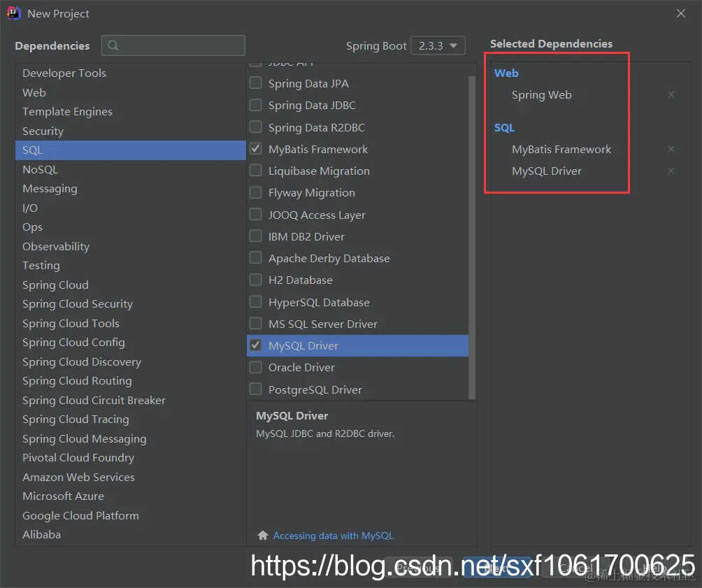Remove Spring Web from selected dependencies
702x588 pixels.
[671, 94]
